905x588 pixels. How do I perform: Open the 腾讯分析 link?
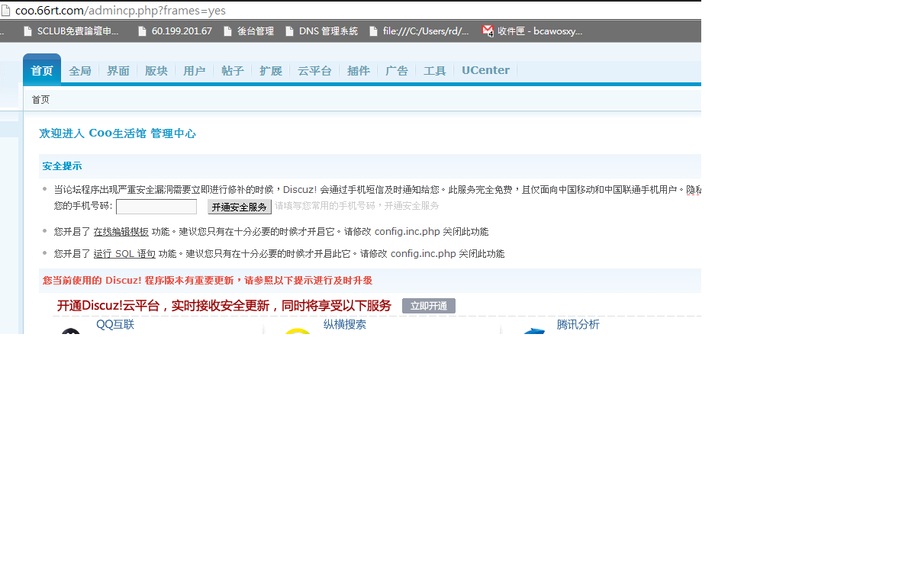coord(578,324)
